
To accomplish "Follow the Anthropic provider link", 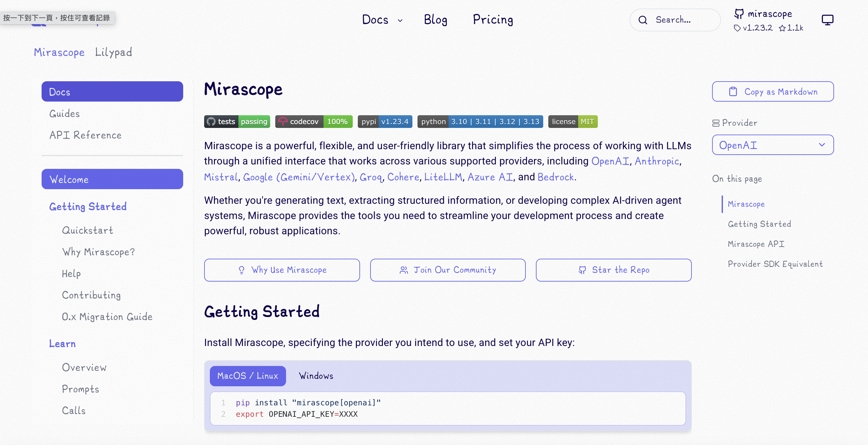I will [x=657, y=161].
